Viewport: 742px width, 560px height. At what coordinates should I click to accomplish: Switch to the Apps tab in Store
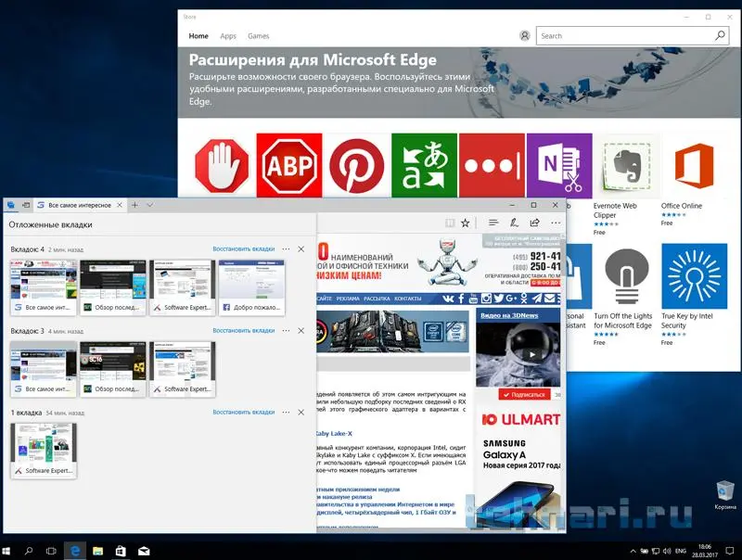[x=228, y=36]
